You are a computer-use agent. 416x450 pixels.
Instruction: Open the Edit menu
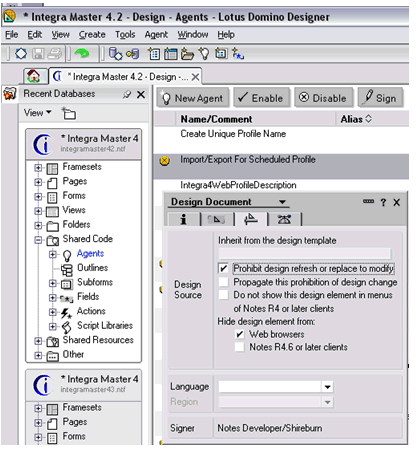pyautogui.click(x=35, y=34)
